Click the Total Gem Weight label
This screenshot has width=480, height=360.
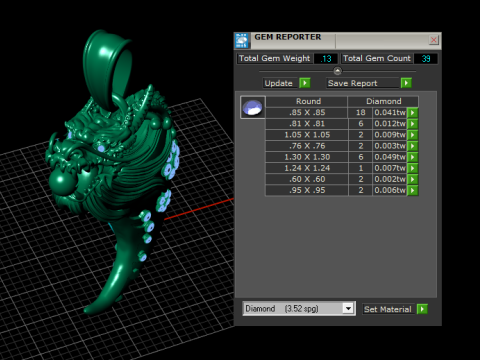pyautogui.click(x=274, y=58)
